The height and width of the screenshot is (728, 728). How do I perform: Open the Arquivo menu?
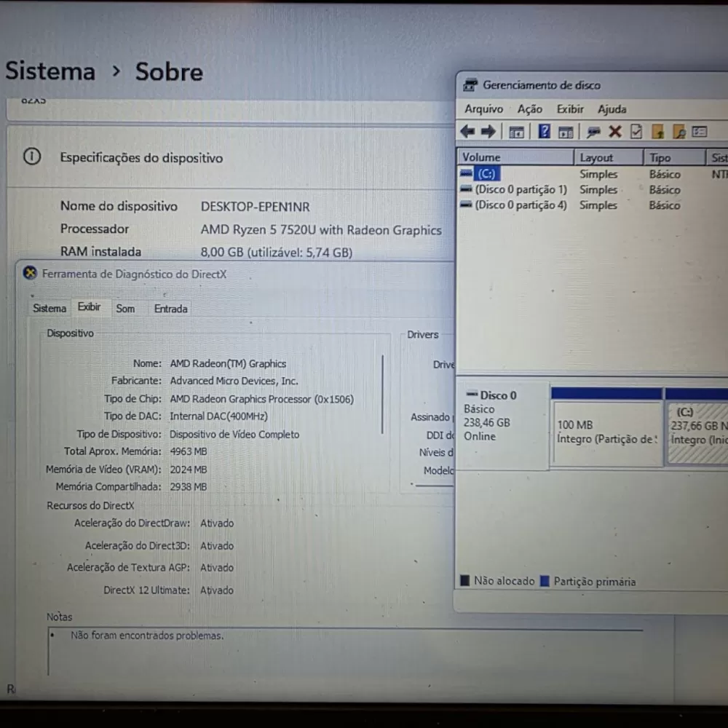coord(483,109)
